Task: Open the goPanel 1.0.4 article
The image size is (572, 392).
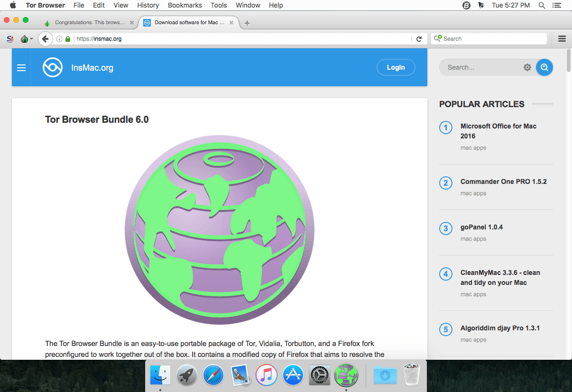Action: 481,227
